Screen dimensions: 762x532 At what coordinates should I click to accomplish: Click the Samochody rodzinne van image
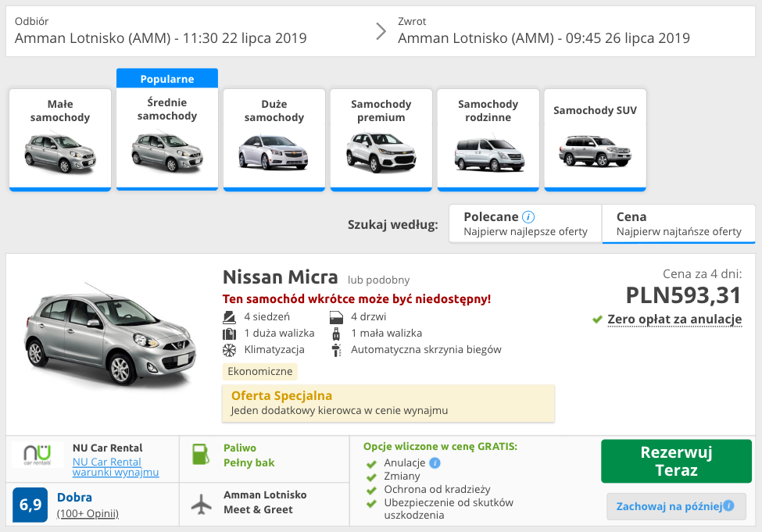(x=488, y=155)
